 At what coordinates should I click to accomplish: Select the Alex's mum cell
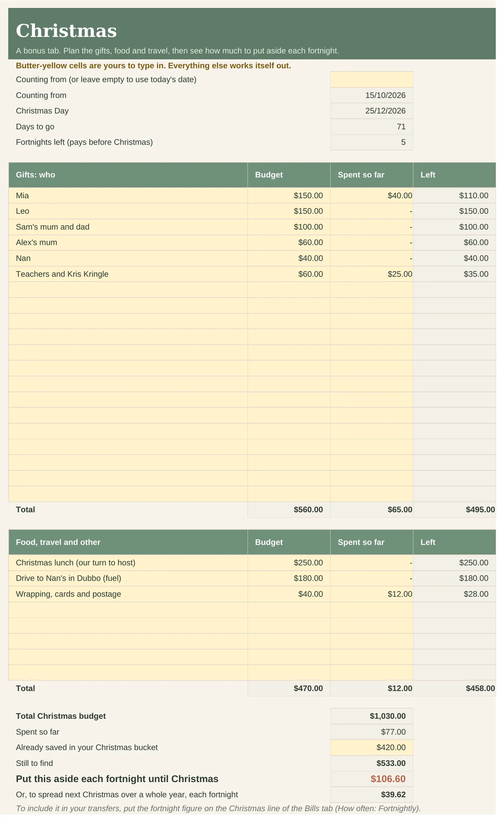click(x=128, y=242)
